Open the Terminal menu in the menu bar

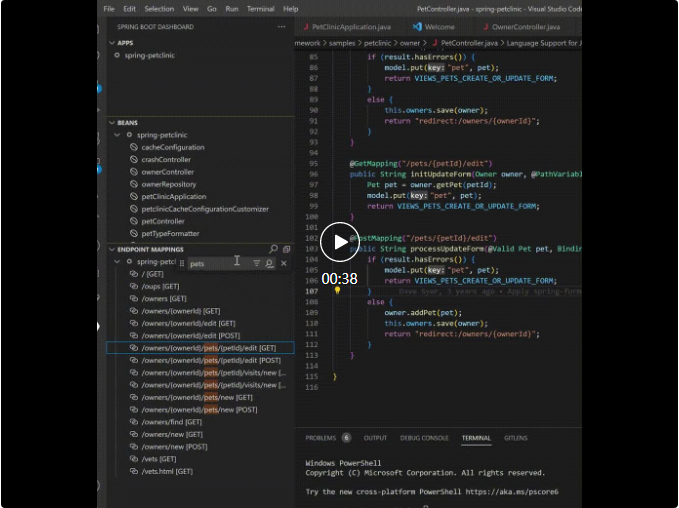coord(260,9)
